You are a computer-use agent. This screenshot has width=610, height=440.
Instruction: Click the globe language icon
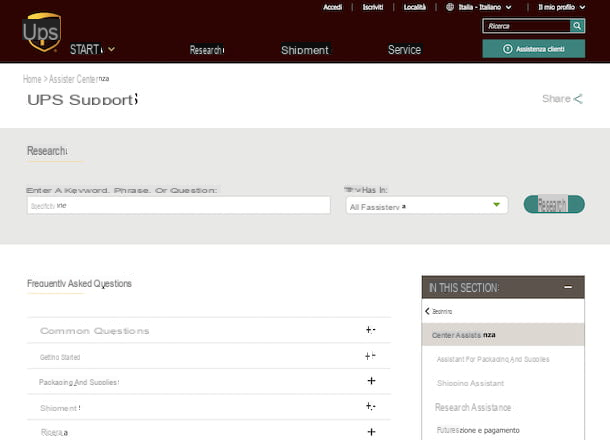pos(450,7)
